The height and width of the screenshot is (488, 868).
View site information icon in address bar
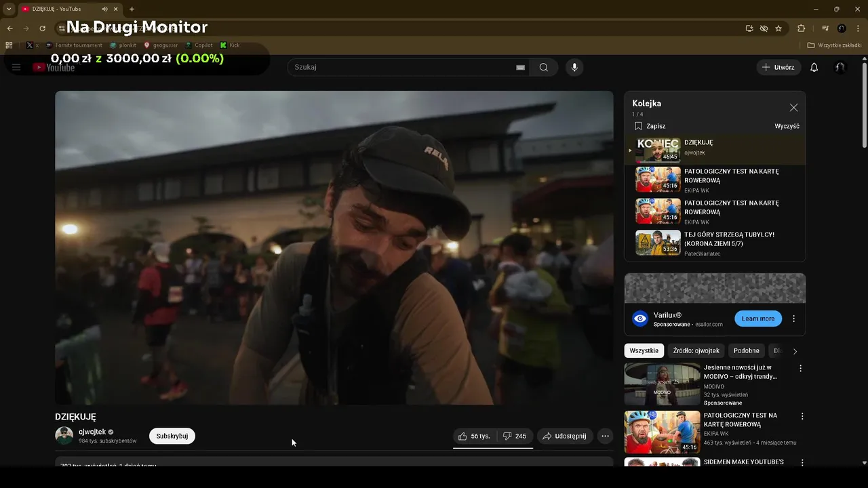(61, 28)
